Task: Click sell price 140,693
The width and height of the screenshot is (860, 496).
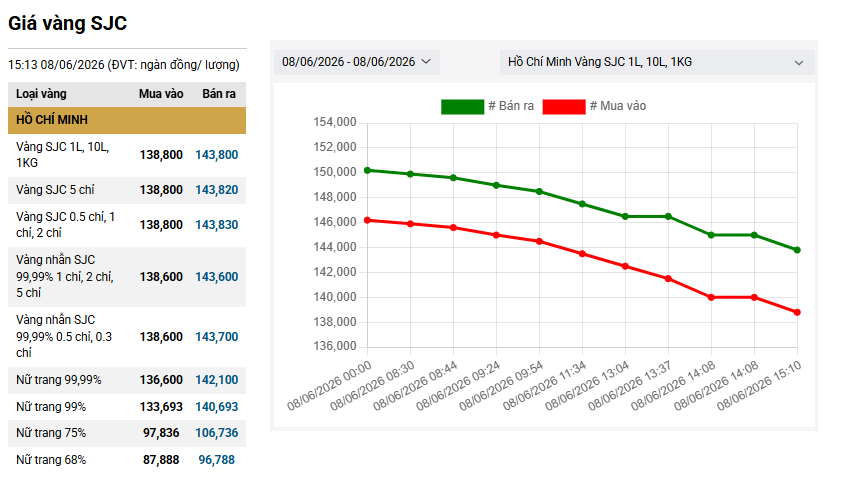Action: pos(217,407)
